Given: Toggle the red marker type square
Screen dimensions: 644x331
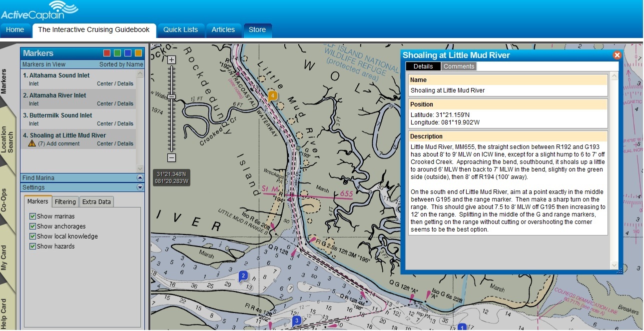Looking at the screenshot, I should 106,53.
